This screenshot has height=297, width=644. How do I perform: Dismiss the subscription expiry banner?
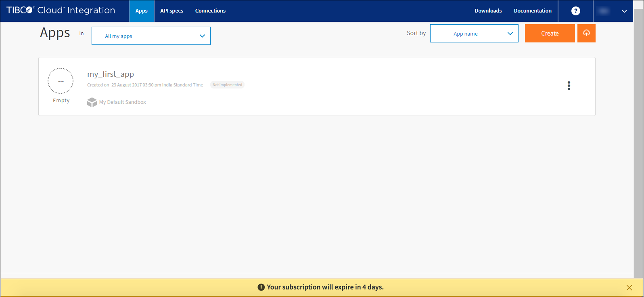[629, 288]
